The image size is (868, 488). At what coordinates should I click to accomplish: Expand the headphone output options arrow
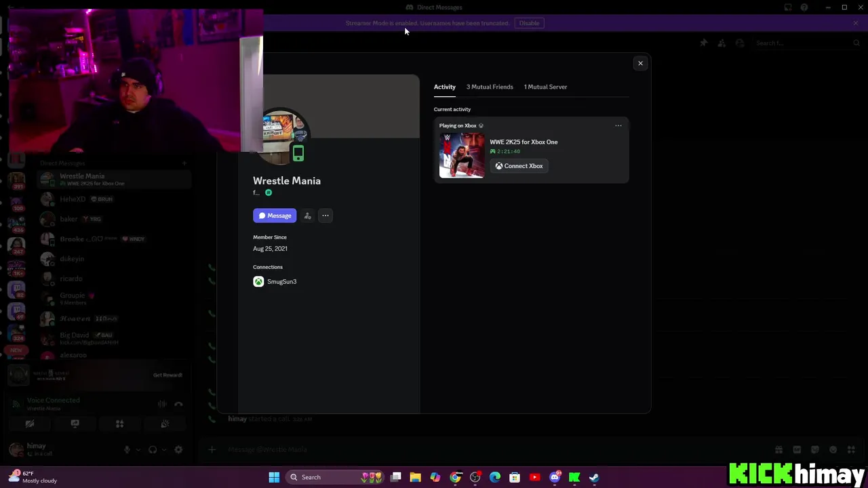tap(163, 449)
